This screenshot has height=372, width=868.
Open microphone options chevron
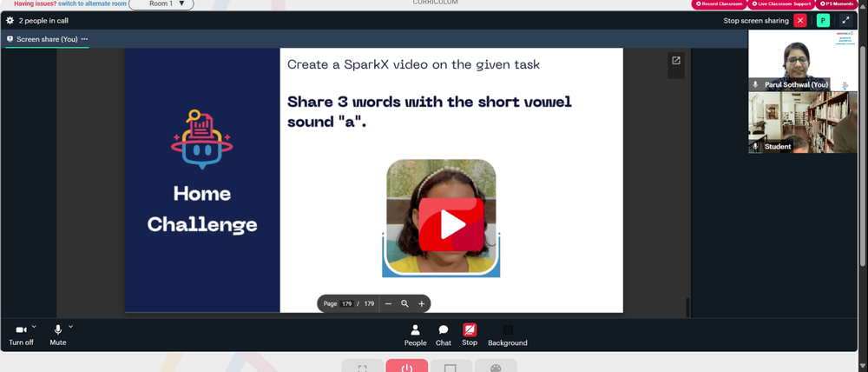tap(71, 327)
